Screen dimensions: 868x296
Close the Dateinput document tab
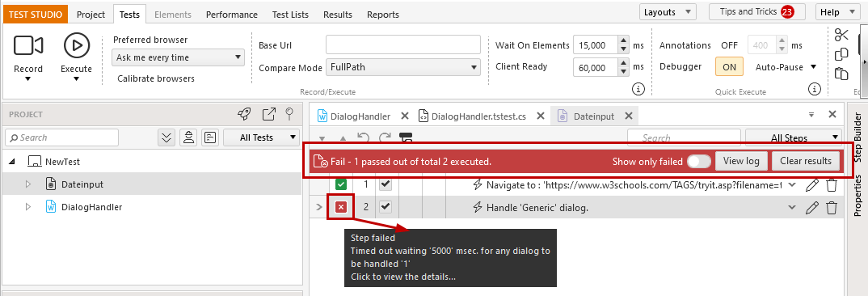[x=628, y=116]
